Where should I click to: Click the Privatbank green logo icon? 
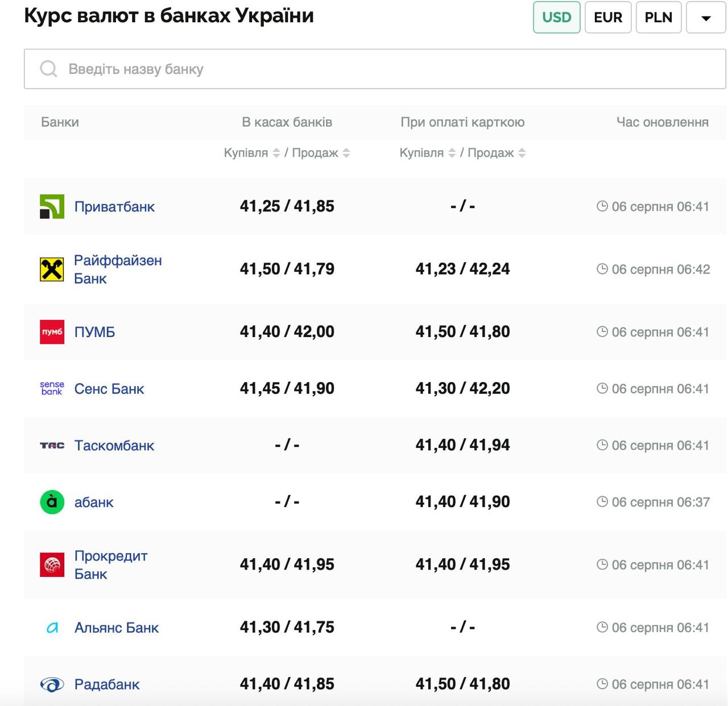pyautogui.click(x=52, y=206)
